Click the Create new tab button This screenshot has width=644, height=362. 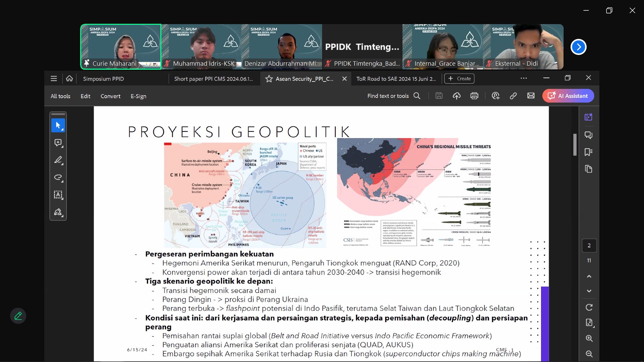pos(459,78)
